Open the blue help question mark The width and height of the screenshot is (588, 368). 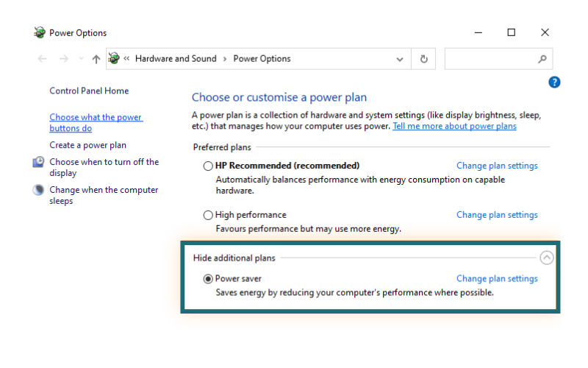coord(554,82)
